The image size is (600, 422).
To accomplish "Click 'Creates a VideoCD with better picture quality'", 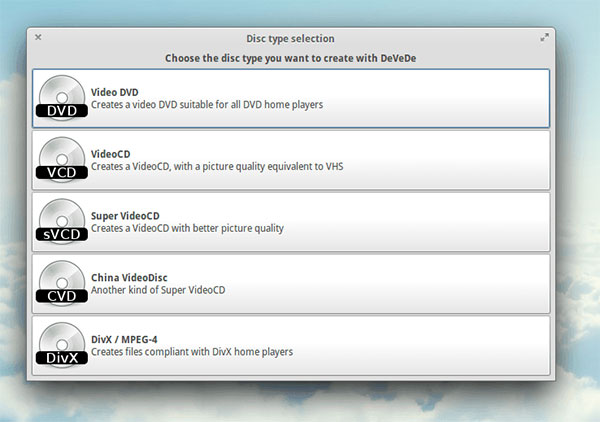I will coord(187,228).
